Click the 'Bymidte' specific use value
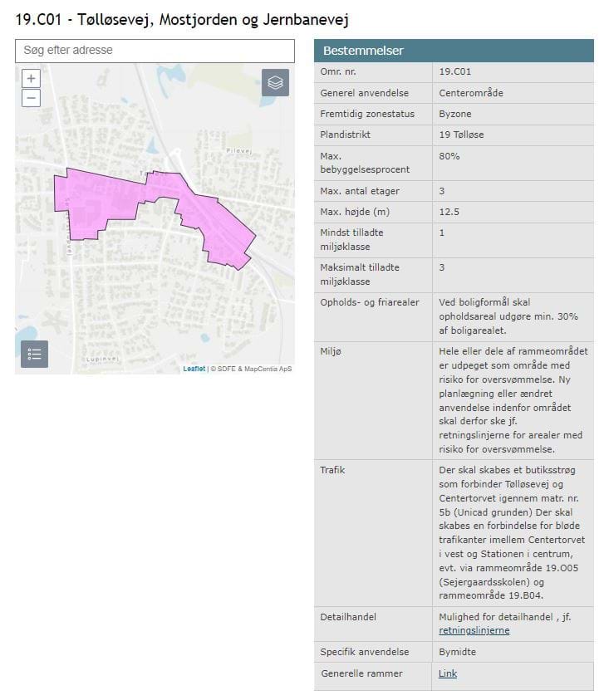 tap(457, 652)
